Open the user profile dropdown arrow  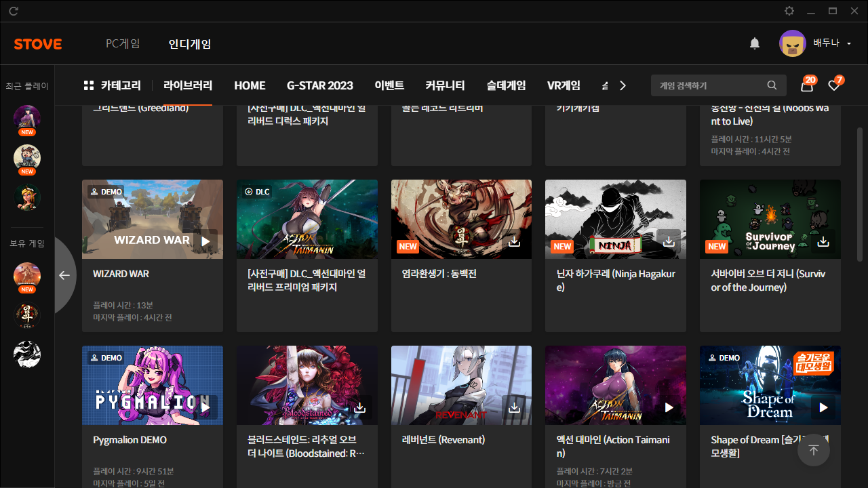tap(849, 44)
